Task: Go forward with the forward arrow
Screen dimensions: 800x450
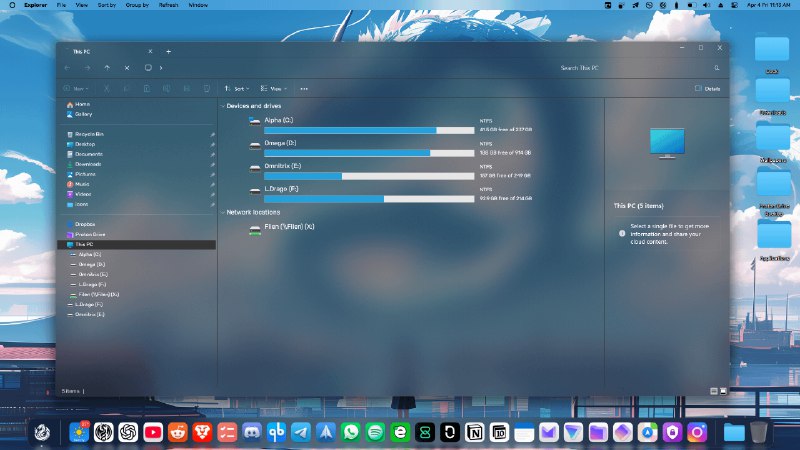Action: pyautogui.click(x=87, y=68)
